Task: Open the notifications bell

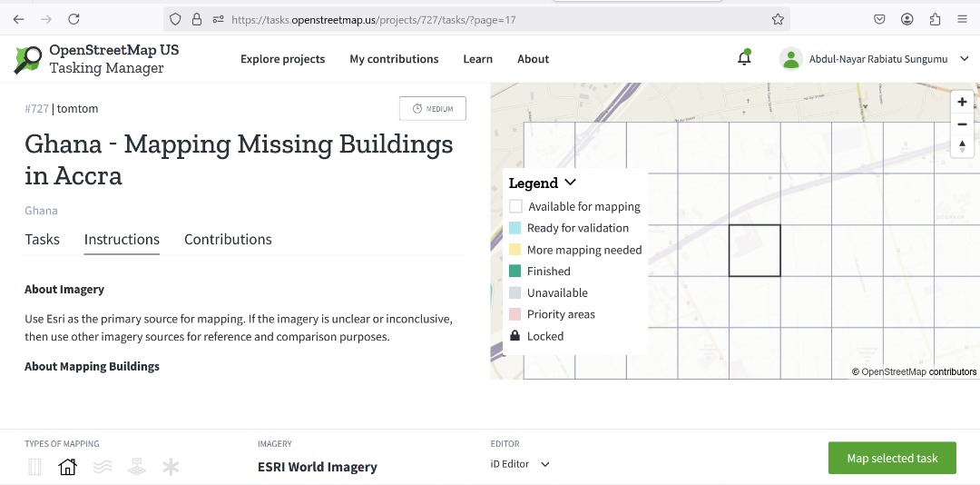Action: (x=744, y=58)
